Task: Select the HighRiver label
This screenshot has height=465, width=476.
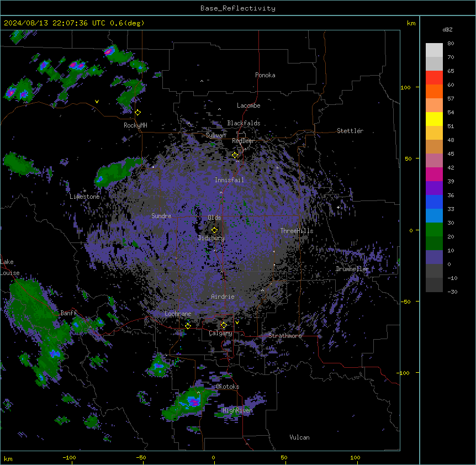Action: pyautogui.click(x=237, y=410)
